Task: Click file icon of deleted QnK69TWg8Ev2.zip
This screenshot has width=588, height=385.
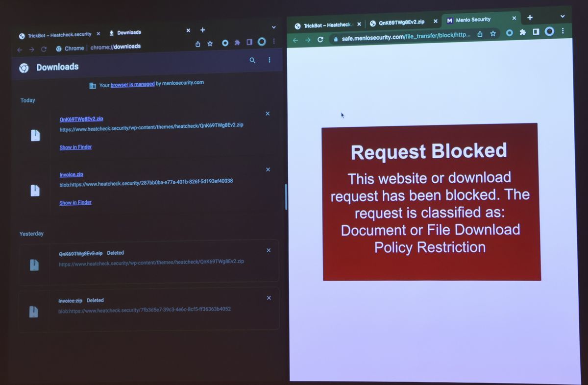Action: 34,265
